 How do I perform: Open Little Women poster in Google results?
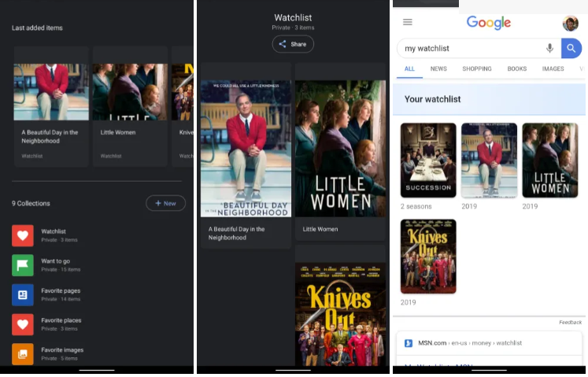[x=549, y=161]
